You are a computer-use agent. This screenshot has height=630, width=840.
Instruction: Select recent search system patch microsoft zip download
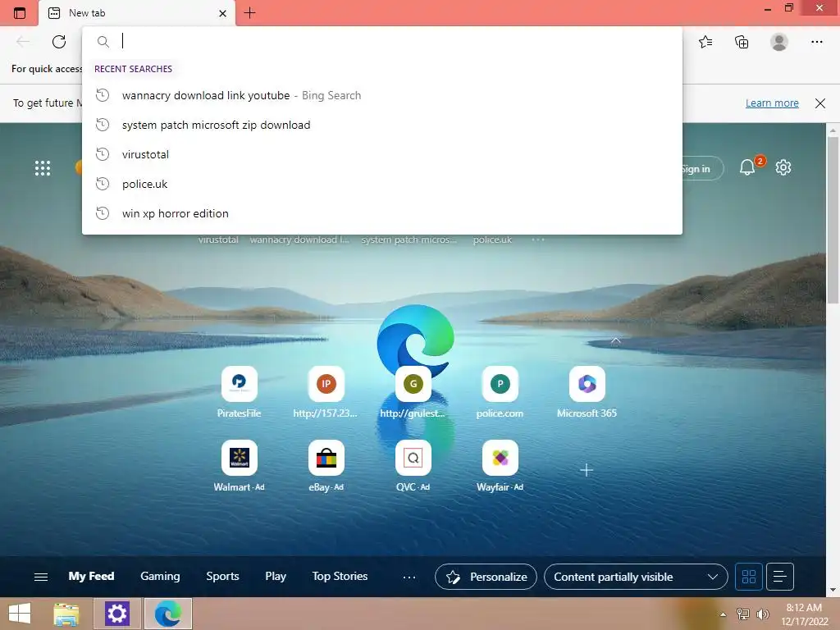tap(382, 125)
